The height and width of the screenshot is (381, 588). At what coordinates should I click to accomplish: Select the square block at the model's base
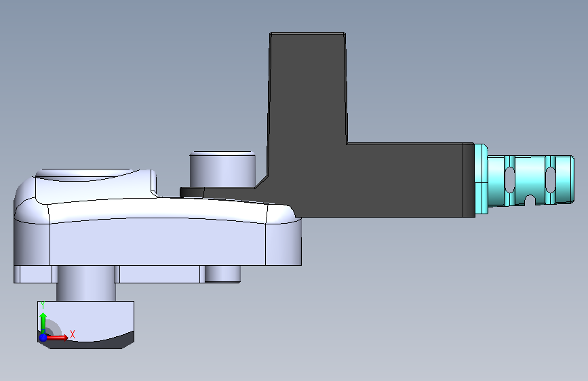[85, 325]
